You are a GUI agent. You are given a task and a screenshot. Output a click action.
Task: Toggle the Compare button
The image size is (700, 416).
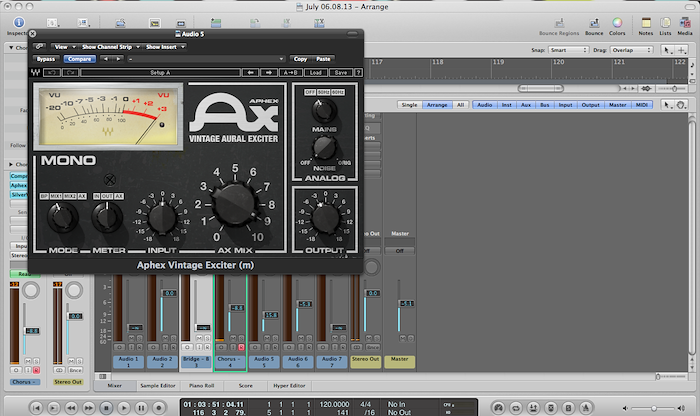tap(79, 59)
